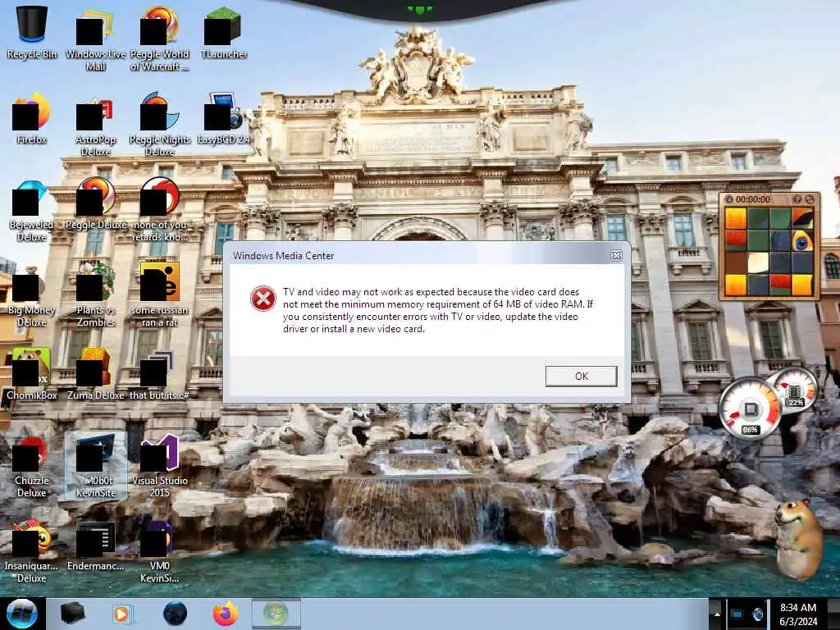The width and height of the screenshot is (840, 630).
Task: Click the white puzzle tile
Action: [x=758, y=263]
